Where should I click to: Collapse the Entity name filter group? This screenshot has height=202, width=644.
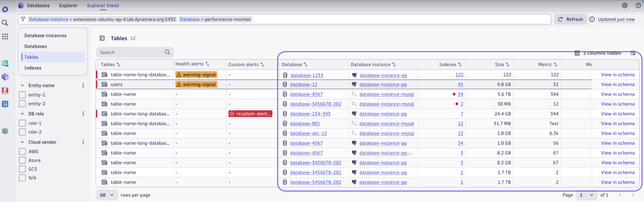click(x=22, y=85)
